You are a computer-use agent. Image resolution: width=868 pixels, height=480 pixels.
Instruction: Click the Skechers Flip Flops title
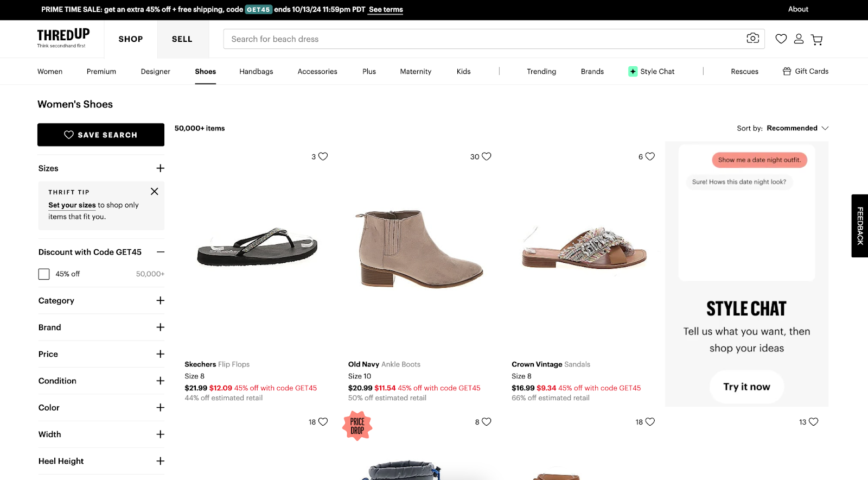click(x=217, y=364)
